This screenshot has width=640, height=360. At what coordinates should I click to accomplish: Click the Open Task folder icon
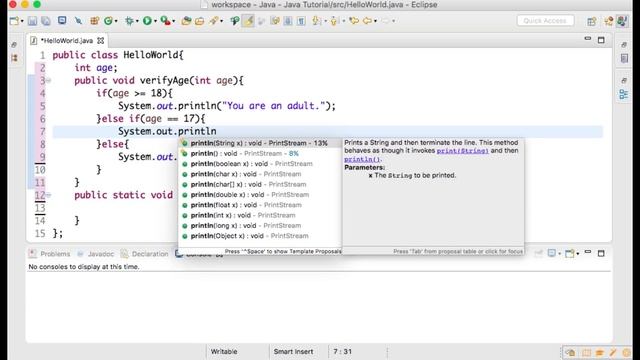[200, 21]
